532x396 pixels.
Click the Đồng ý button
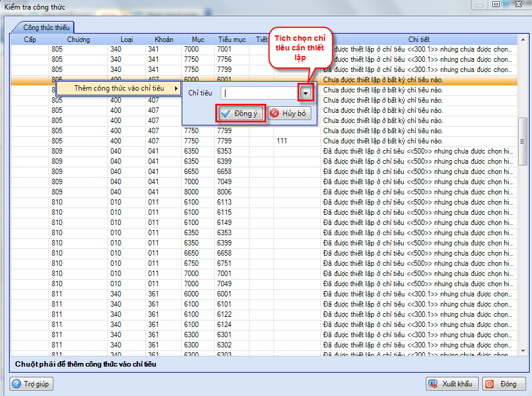[x=241, y=113]
